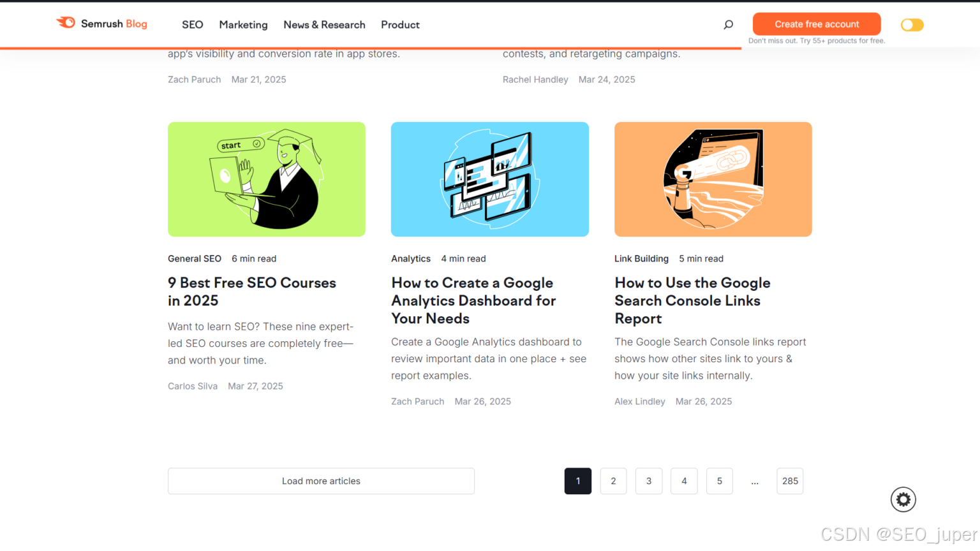Click "Mar 27, 2025" date text

point(255,386)
